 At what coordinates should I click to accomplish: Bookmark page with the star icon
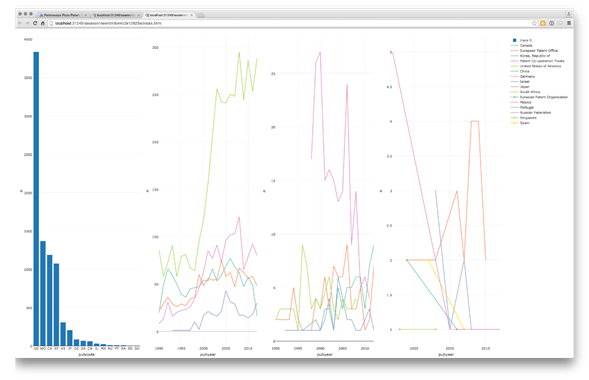click(x=534, y=23)
